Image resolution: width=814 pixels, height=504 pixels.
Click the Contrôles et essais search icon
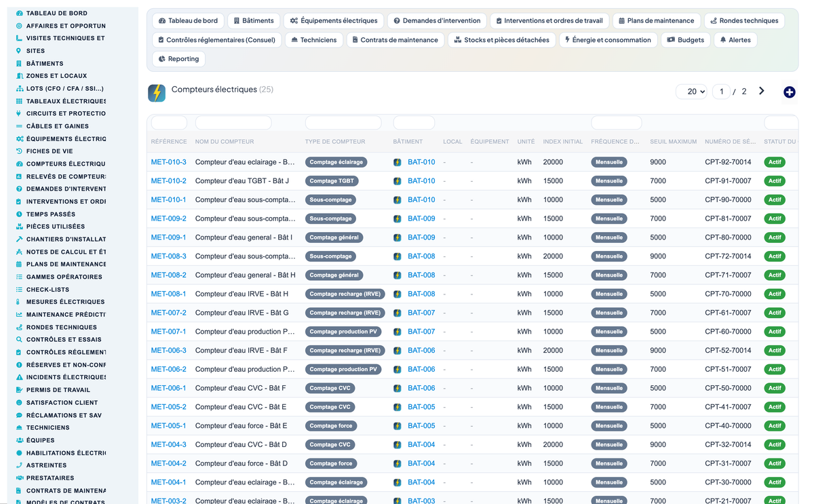point(19,339)
